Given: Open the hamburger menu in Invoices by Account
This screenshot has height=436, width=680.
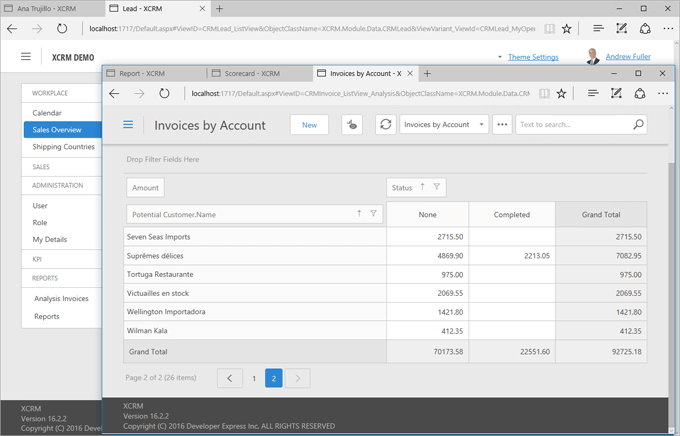Looking at the screenshot, I should 128,125.
